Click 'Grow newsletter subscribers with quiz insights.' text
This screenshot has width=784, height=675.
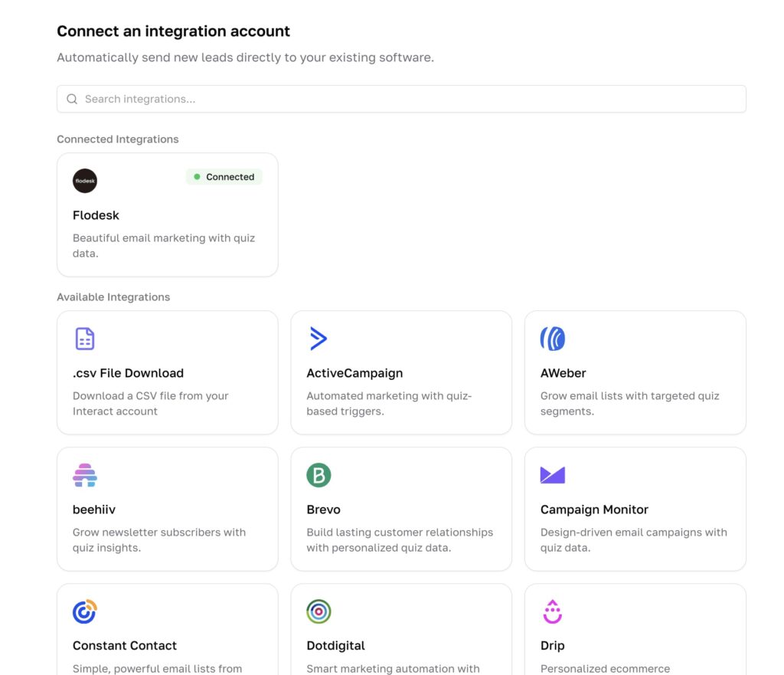[159, 540]
